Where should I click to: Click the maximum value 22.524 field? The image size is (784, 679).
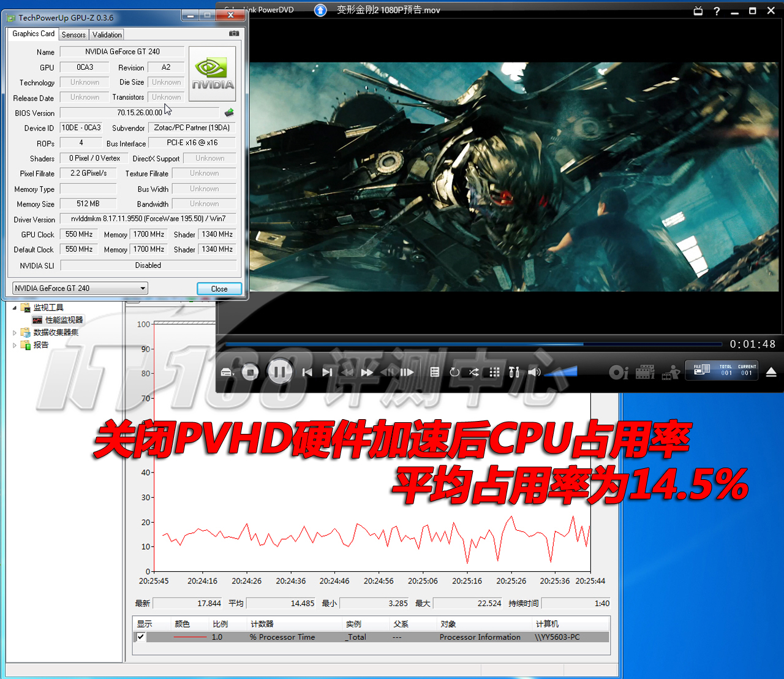[x=467, y=604]
